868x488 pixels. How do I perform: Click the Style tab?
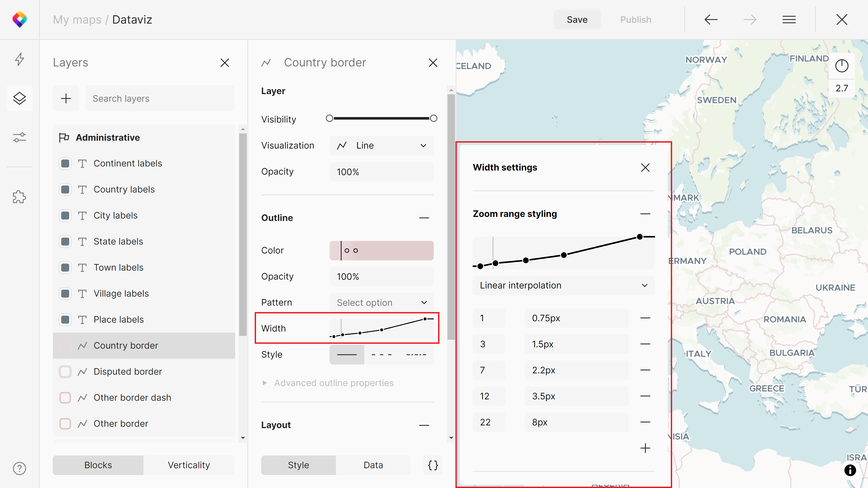click(x=298, y=465)
